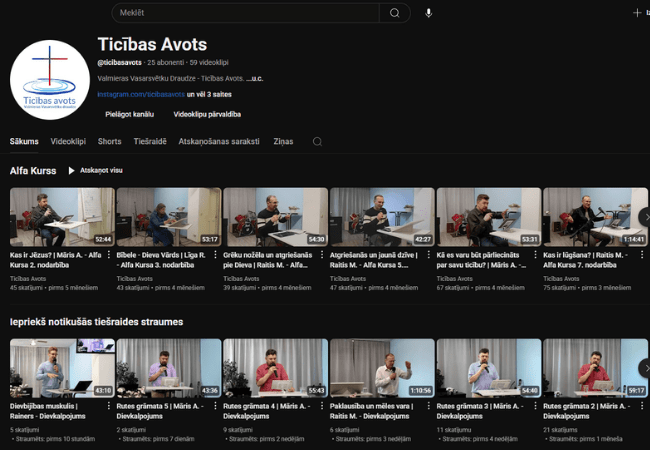650x450 pixels.
Task: Click the Ticības Avots channel avatar
Action: click(x=50, y=81)
